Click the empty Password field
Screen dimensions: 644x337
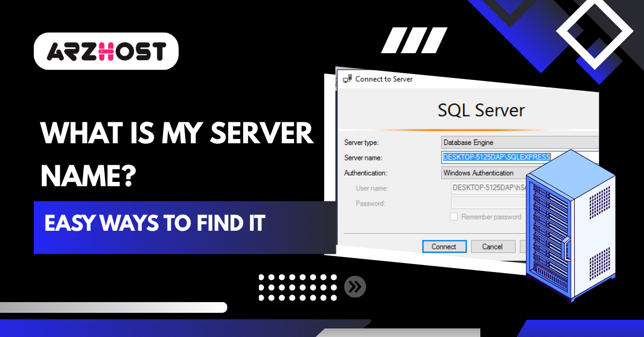coord(487,203)
